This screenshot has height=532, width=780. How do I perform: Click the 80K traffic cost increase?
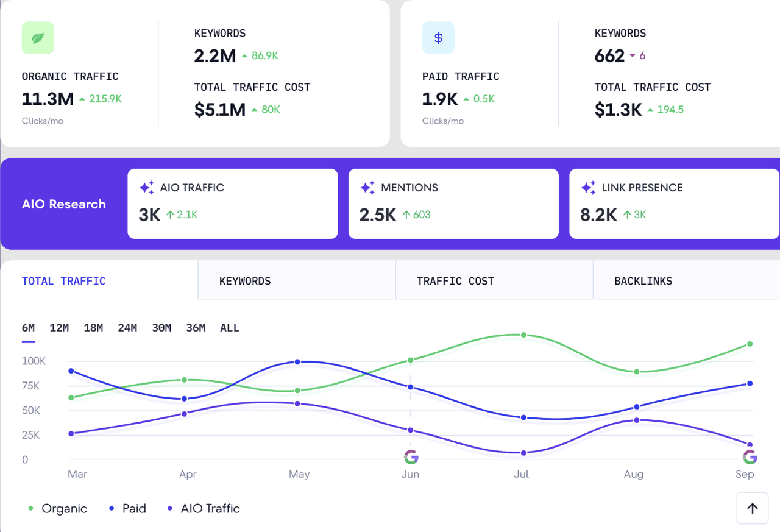(266, 110)
